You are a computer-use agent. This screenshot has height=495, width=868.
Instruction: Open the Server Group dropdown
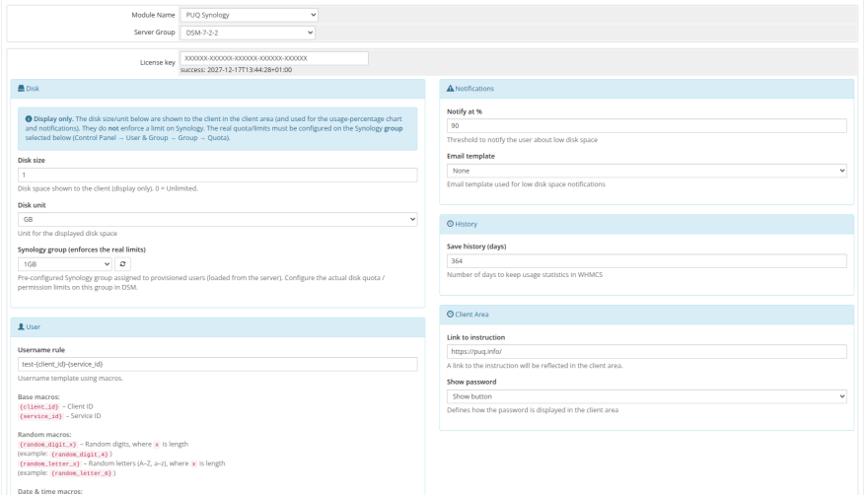tap(248, 33)
